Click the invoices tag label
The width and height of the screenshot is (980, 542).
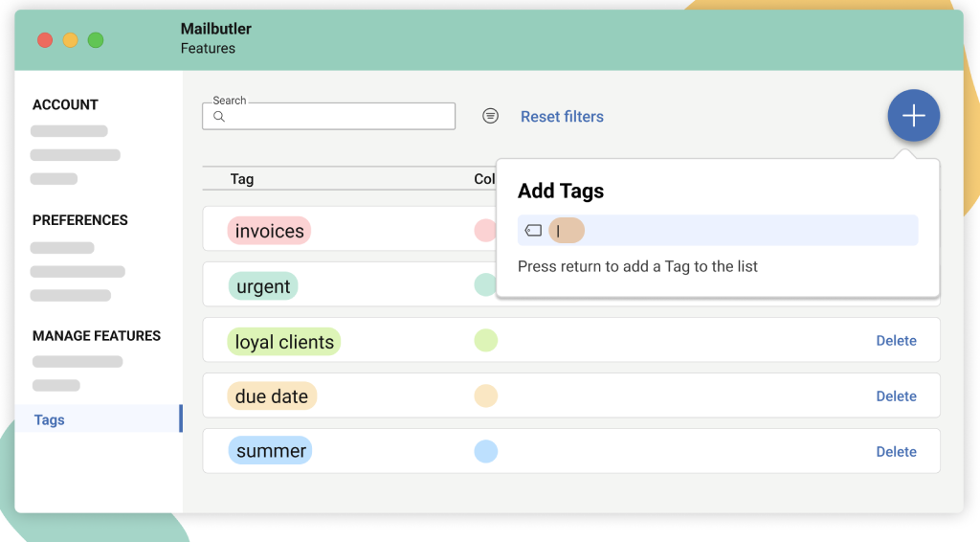(x=269, y=231)
